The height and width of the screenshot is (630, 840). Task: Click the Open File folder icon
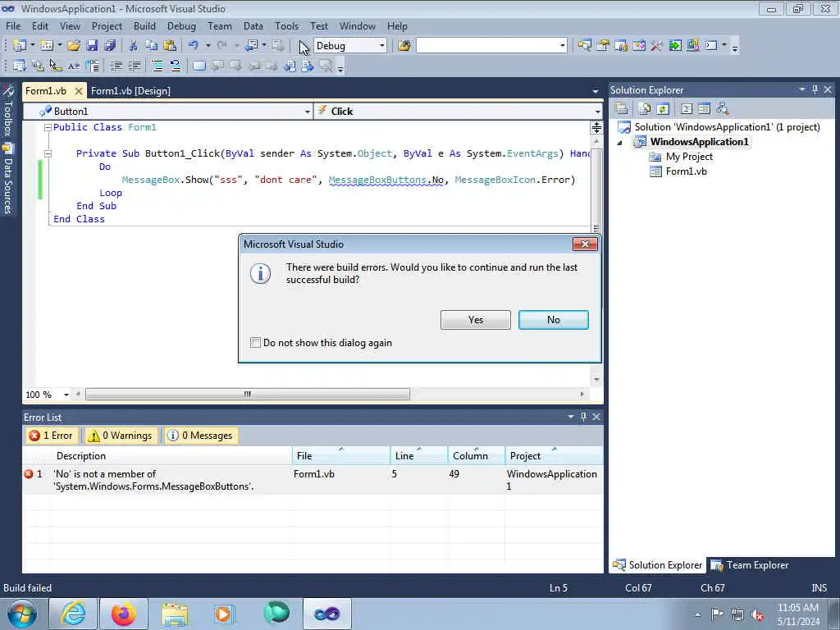[x=74, y=46]
